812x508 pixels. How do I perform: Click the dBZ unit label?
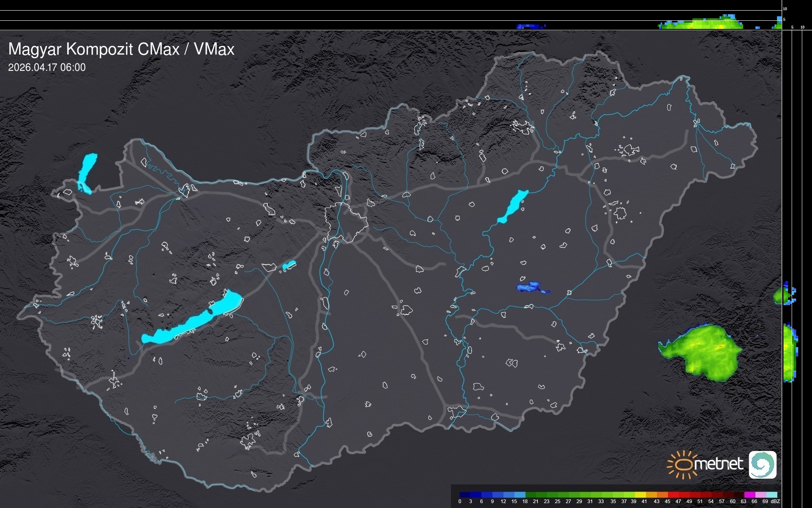pos(775,501)
